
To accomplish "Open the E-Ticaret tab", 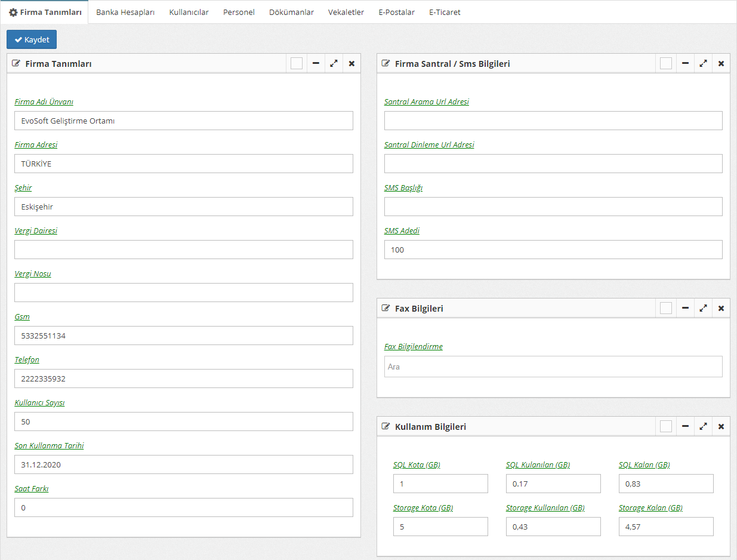I will tap(445, 12).
